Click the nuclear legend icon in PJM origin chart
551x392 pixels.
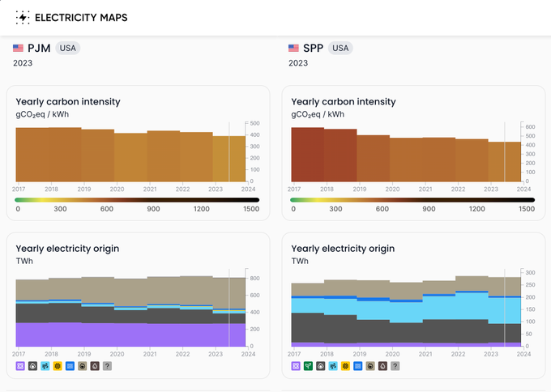point(20,366)
